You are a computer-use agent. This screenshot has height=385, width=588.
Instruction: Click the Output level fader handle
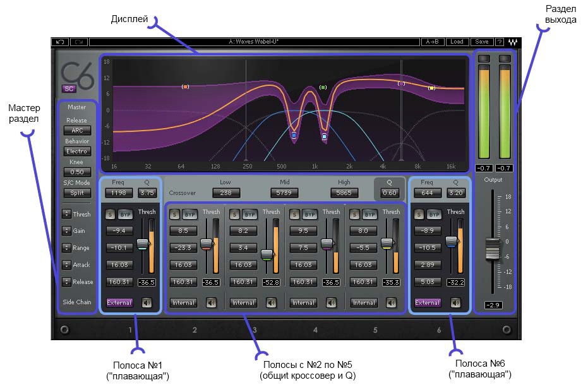493,248
